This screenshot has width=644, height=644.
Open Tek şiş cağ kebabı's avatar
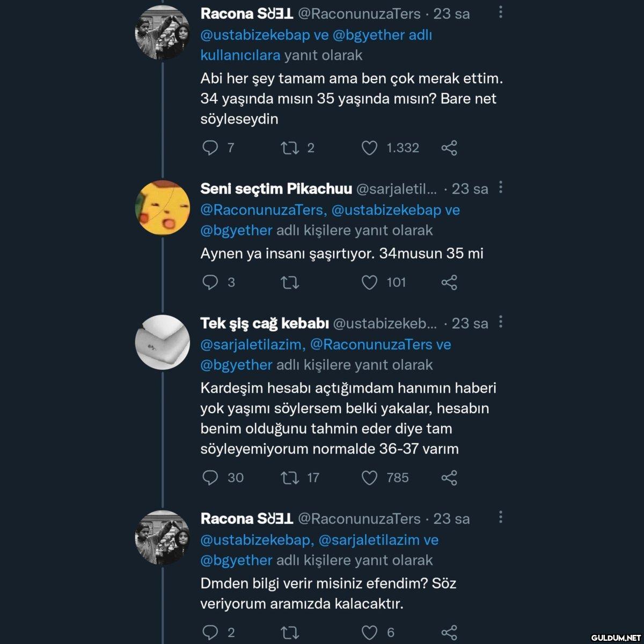coord(162,342)
